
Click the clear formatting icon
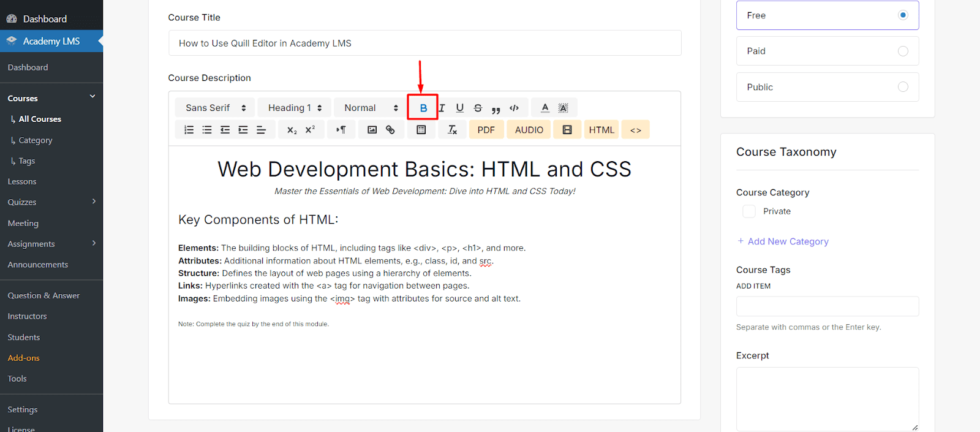tap(452, 130)
